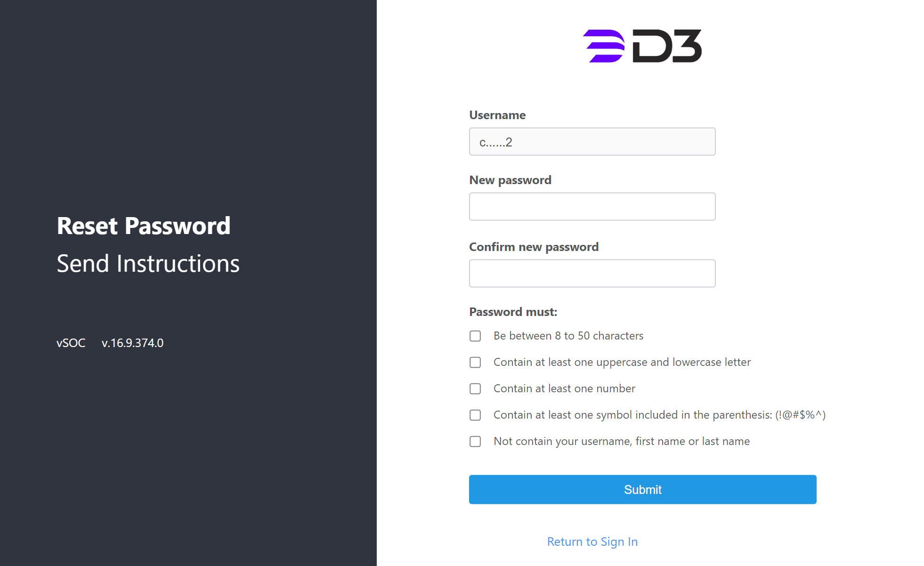
Task: Click the Username field label
Action: (x=497, y=115)
